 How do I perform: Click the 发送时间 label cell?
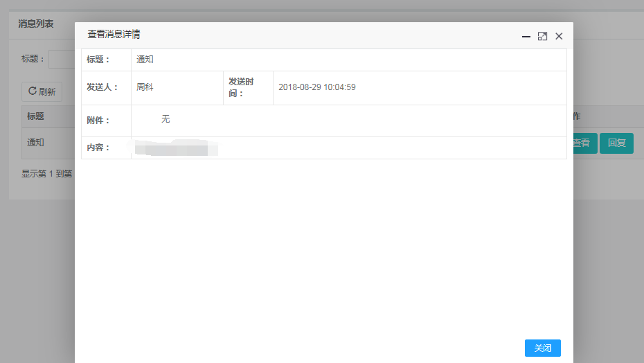[x=248, y=87]
